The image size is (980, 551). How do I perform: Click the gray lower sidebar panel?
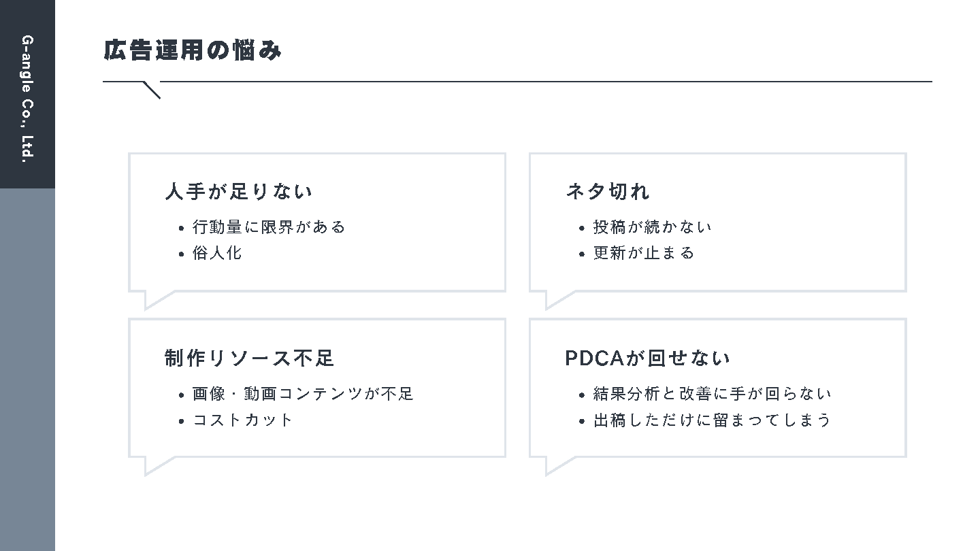click(27, 369)
